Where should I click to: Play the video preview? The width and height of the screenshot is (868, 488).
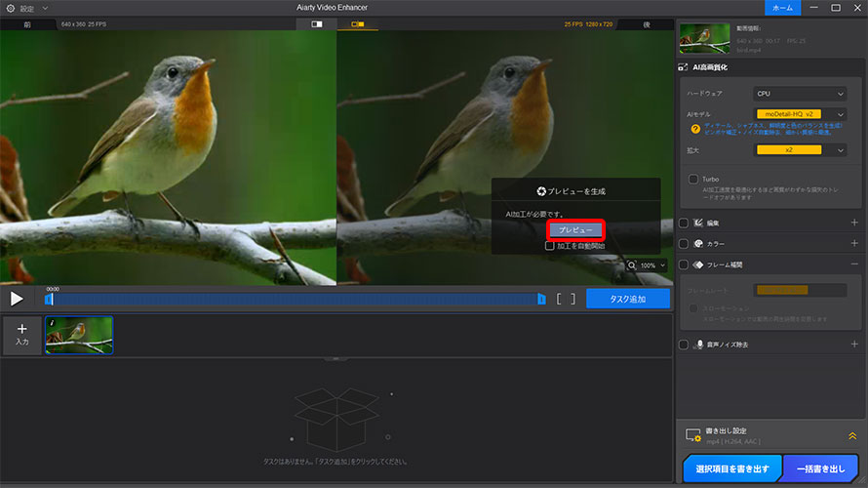click(17, 299)
